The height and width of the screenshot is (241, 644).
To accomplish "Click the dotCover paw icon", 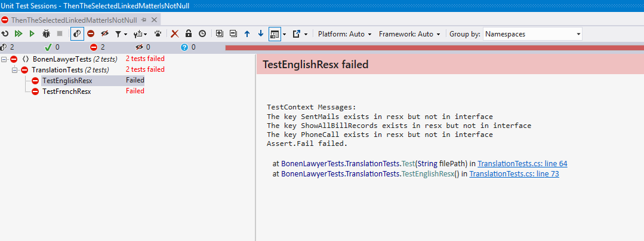I will 158,34.
